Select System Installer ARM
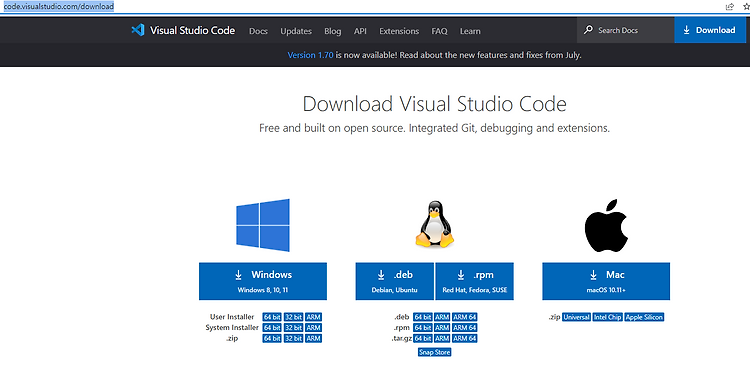 click(x=314, y=327)
